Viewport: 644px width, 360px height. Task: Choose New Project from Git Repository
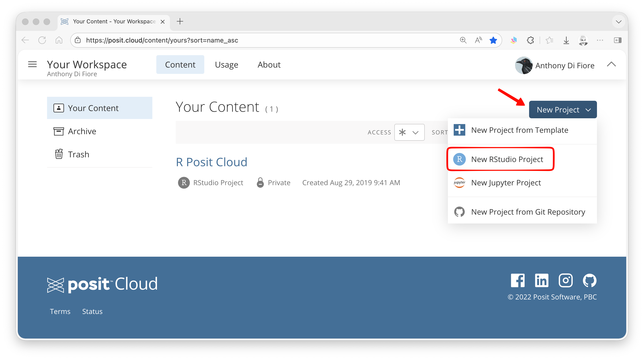point(528,212)
